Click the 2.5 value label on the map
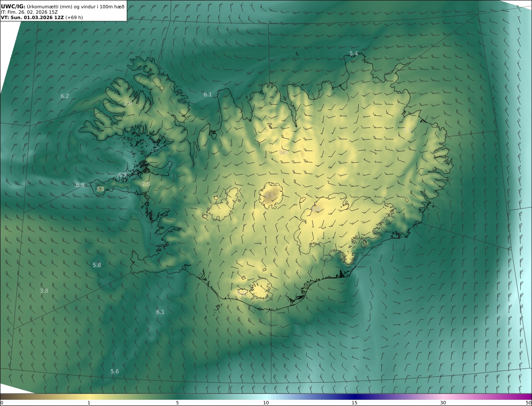Viewport: 532px width, 406px height. pyautogui.click(x=146, y=184)
